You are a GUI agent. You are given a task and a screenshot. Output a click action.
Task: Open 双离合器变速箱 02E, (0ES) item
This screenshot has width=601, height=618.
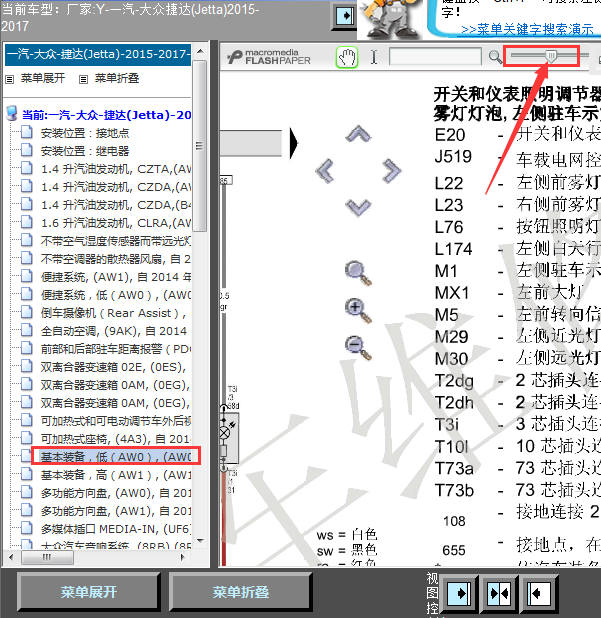point(114,367)
